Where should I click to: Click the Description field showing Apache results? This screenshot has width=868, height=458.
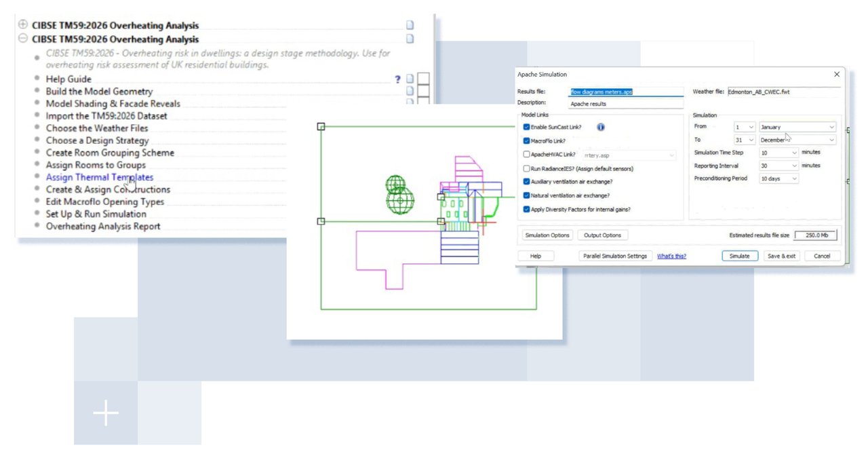[626, 104]
